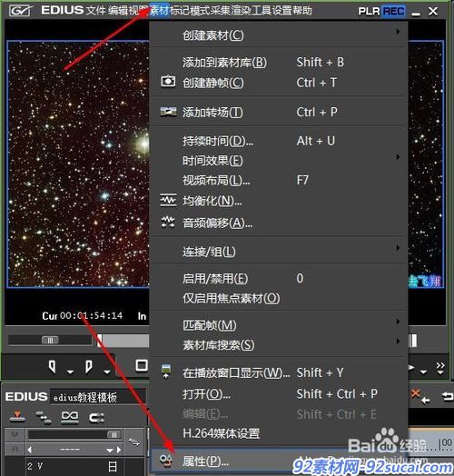Toggle the A track patch button

tap(15, 449)
